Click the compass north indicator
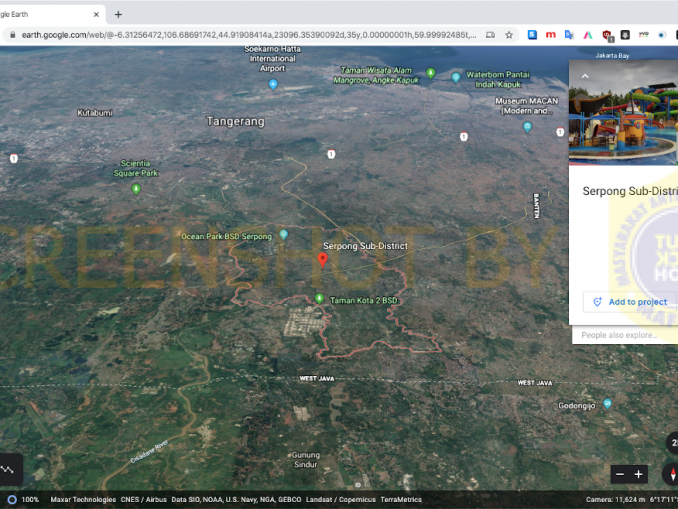 (672, 474)
